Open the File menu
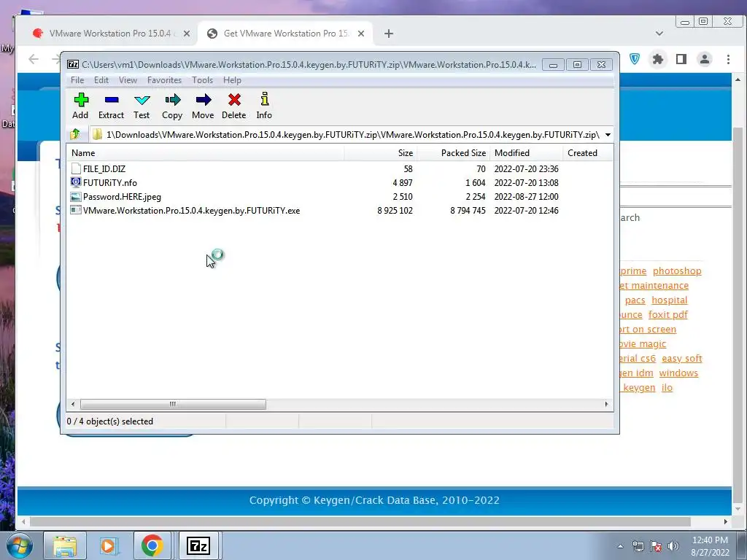 (x=77, y=80)
